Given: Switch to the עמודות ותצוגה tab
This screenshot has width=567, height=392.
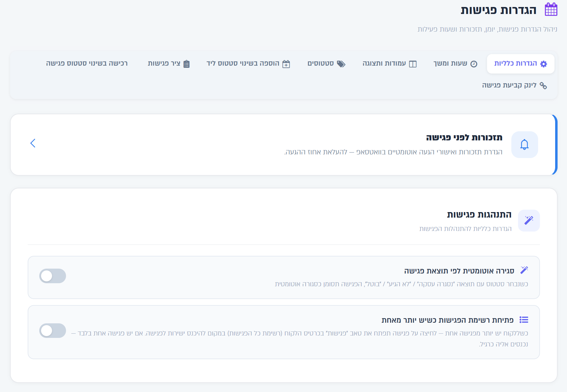Looking at the screenshot, I should tap(390, 64).
